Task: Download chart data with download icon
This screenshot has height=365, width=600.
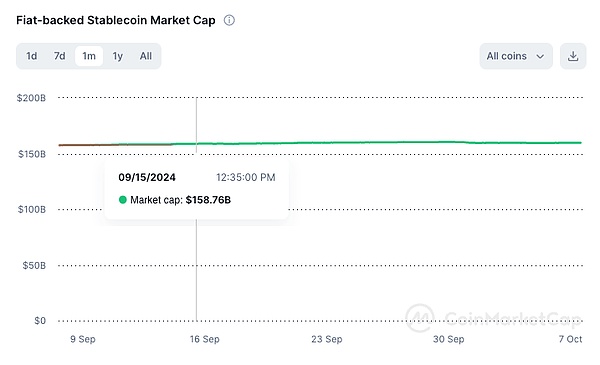Action: (x=572, y=56)
